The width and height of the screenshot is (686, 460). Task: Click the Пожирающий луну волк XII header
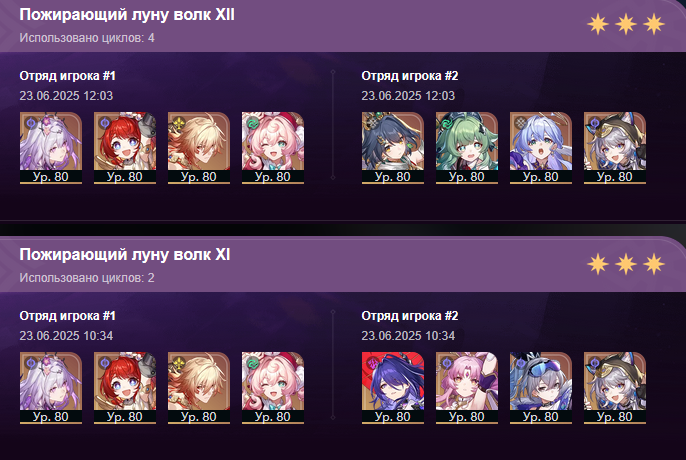tap(127, 15)
